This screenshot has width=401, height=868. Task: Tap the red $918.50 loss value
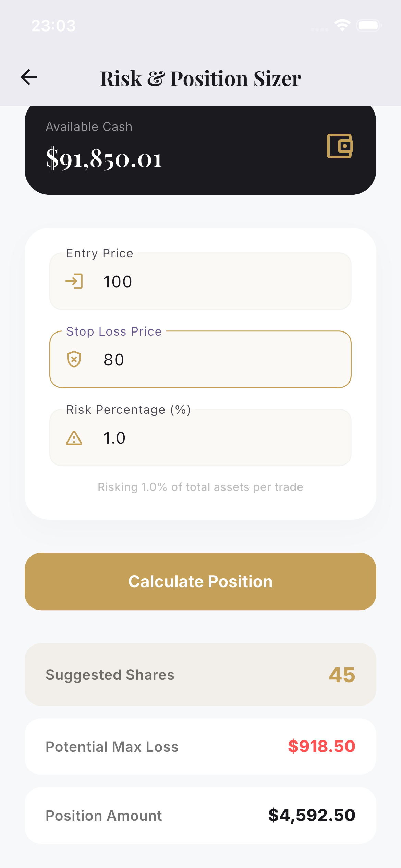click(321, 746)
